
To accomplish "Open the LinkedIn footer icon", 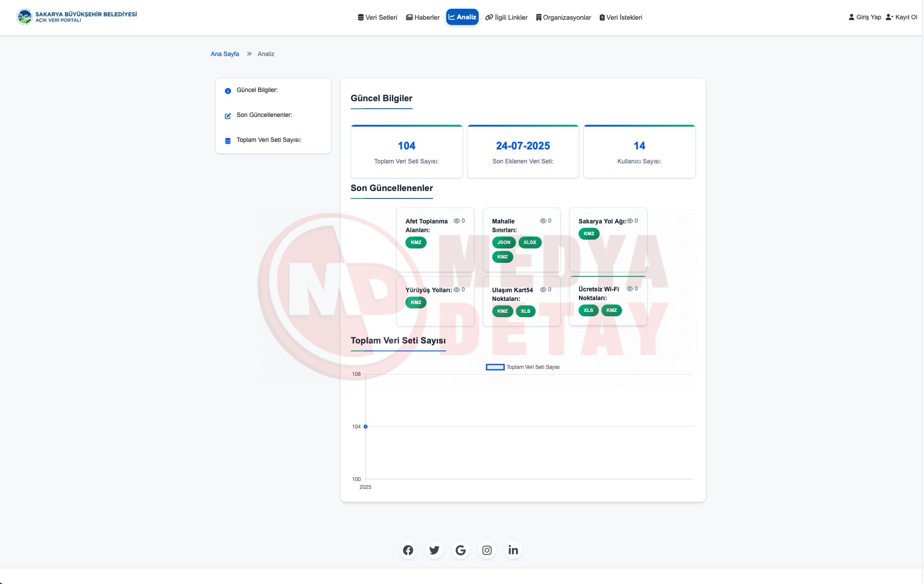I will (x=513, y=550).
